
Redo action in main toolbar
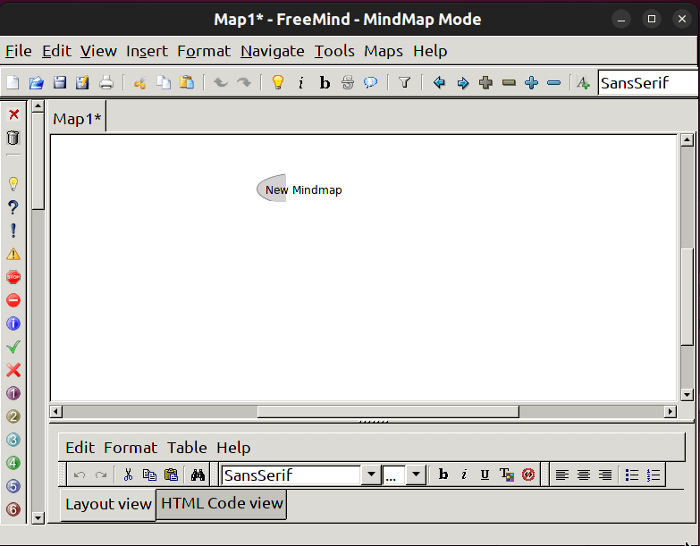coord(244,83)
